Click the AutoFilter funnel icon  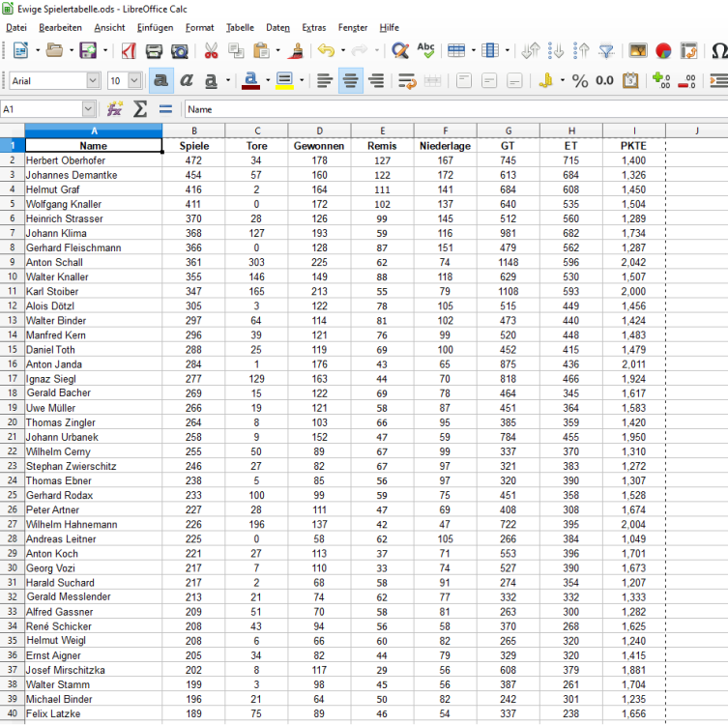point(606,50)
